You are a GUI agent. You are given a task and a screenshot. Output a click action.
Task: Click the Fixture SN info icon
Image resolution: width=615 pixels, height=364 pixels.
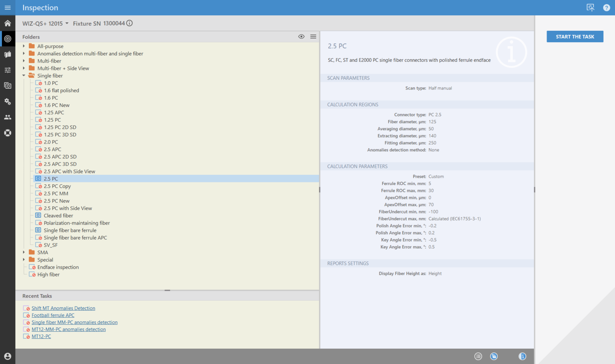click(x=130, y=23)
